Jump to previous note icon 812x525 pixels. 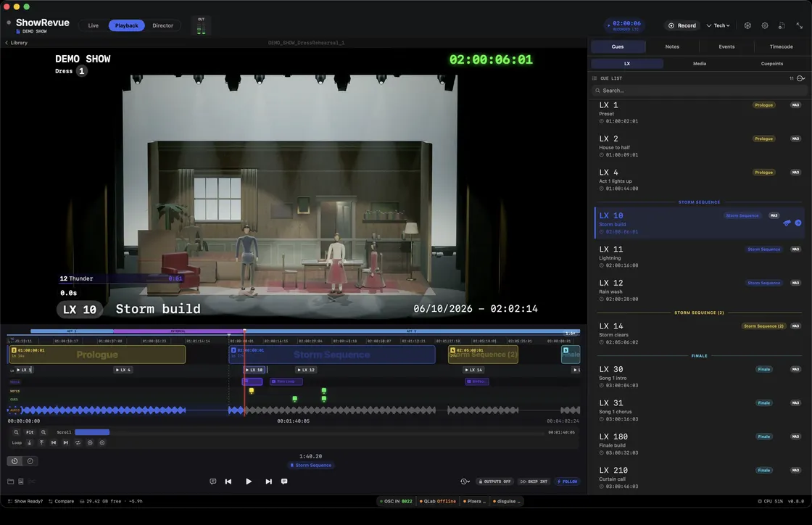[x=213, y=481]
